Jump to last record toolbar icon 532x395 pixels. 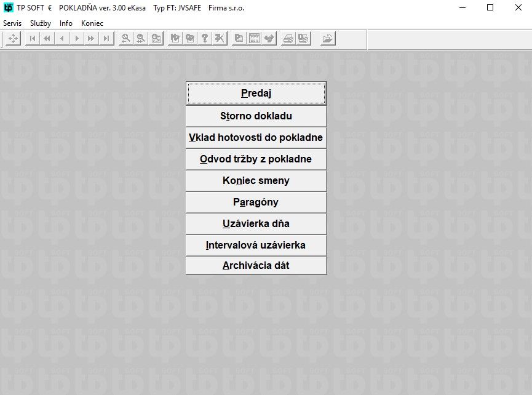point(106,38)
